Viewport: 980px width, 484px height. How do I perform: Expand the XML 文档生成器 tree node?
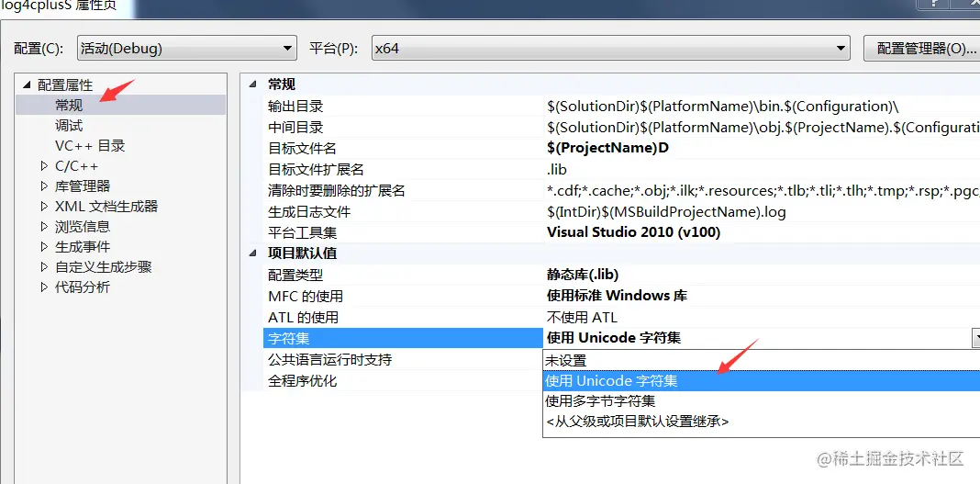(44, 206)
